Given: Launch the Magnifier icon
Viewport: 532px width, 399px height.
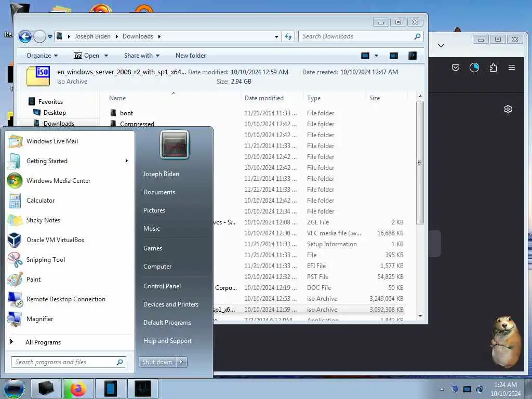Looking at the screenshot, I should (15, 319).
